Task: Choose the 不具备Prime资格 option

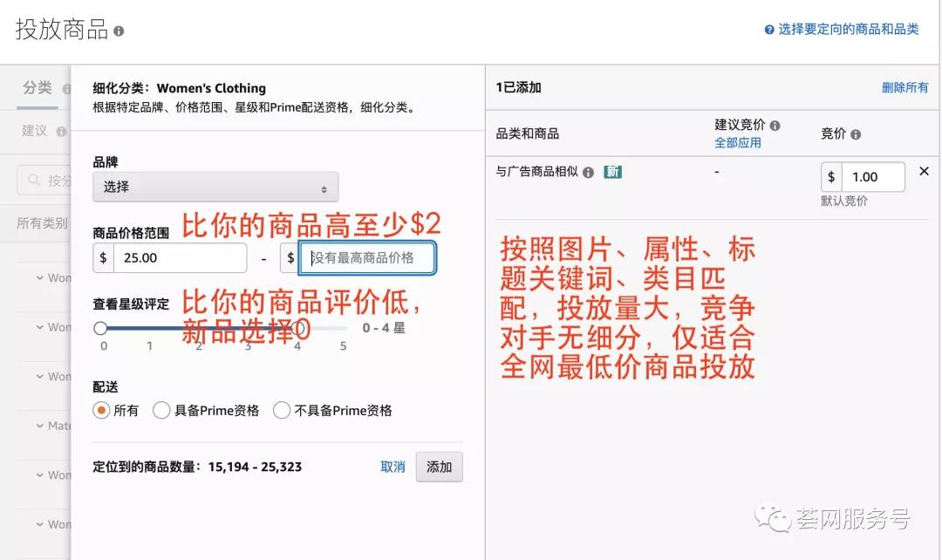Action: [x=282, y=410]
